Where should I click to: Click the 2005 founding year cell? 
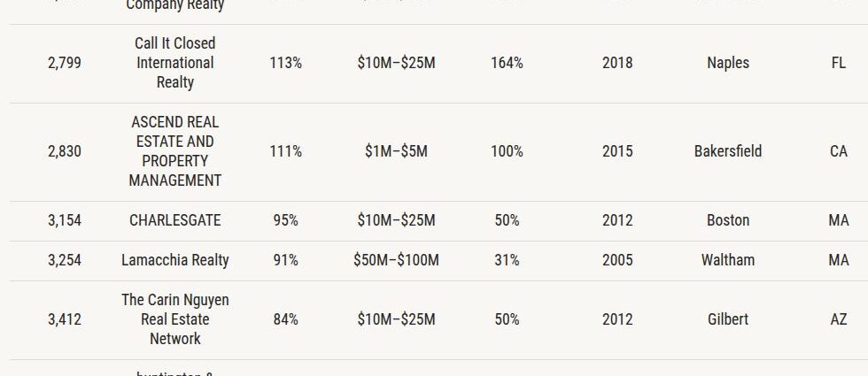click(x=618, y=260)
